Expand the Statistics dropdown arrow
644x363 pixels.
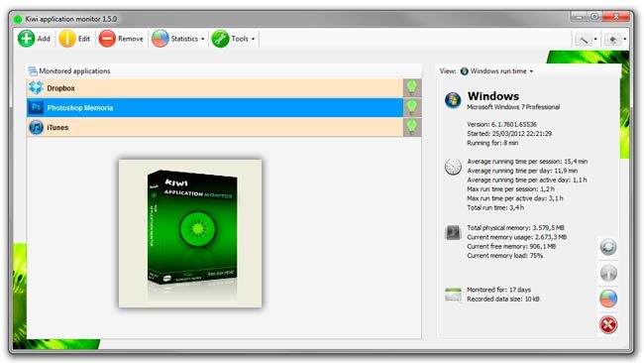click(203, 39)
